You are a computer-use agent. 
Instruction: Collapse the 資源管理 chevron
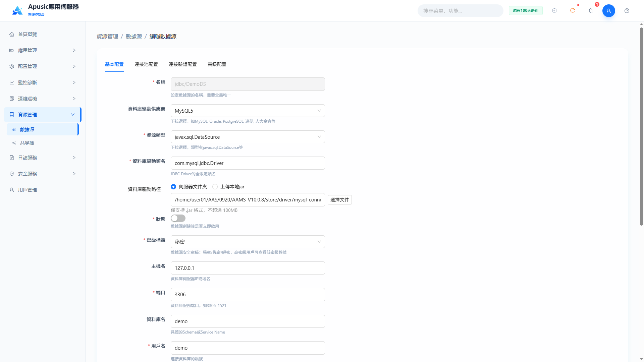point(73,115)
